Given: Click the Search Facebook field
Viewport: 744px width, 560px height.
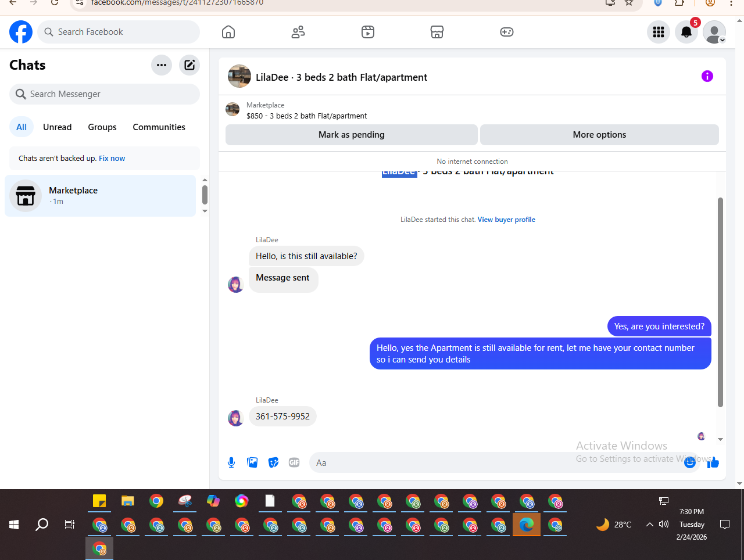Looking at the screenshot, I should 119,32.
